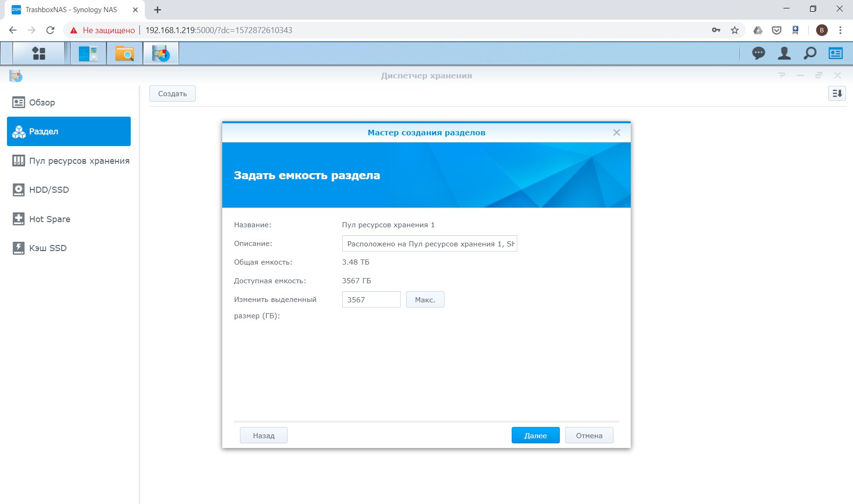The image size is (853, 504).
Task: Click the Не защищено security warning
Action: (103, 30)
